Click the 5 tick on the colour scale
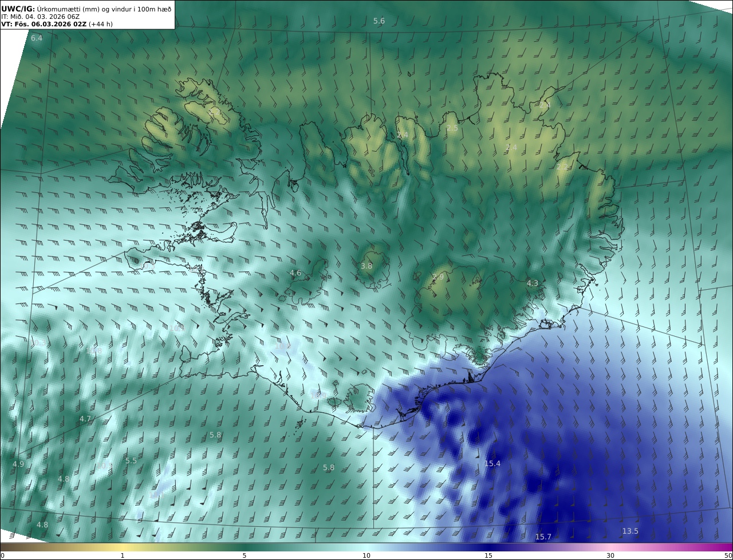This screenshot has width=733, height=560. pos(245,555)
